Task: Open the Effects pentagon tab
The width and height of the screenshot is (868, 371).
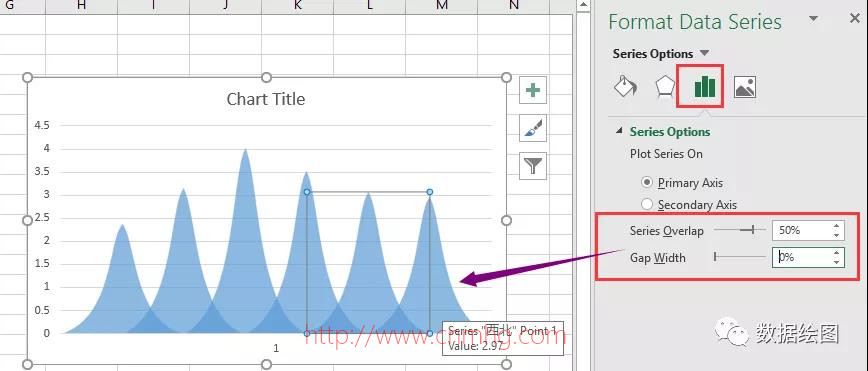Action: click(x=664, y=87)
